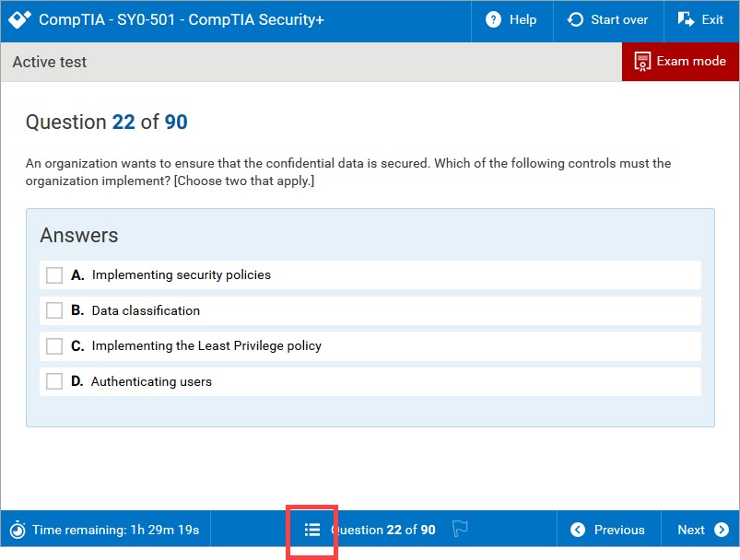
Task: Click the CompTIA logo icon
Action: pos(20,19)
